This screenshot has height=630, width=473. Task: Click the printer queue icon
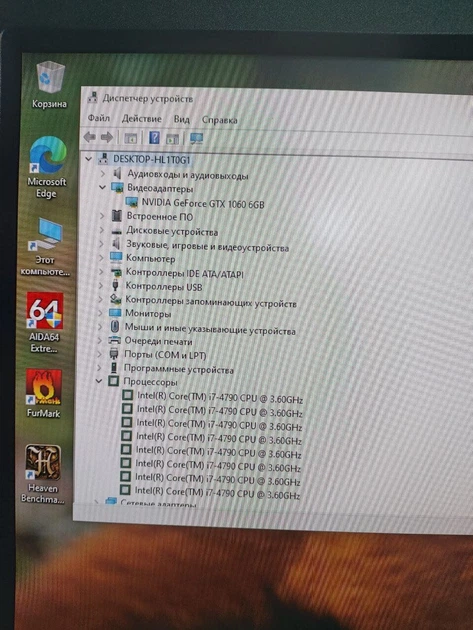114,340
